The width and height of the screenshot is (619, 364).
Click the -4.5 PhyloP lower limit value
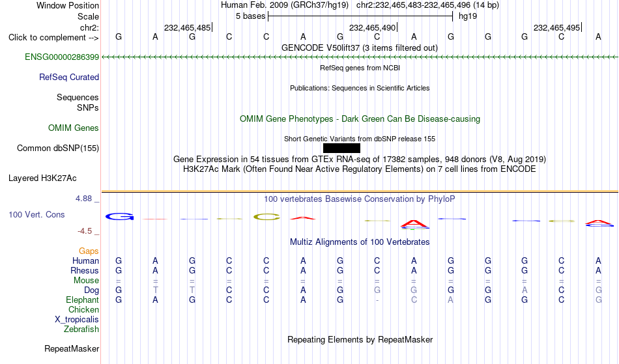(85, 231)
